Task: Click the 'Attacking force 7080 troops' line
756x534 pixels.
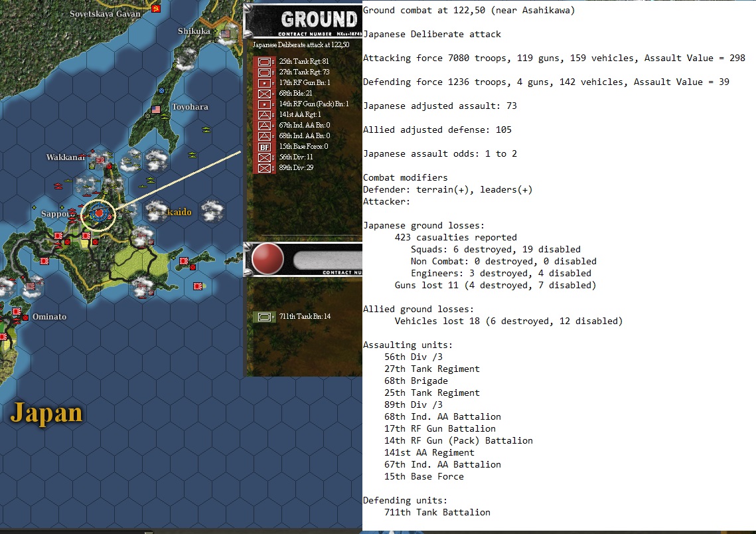Action: pyautogui.click(x=554, y=58)
